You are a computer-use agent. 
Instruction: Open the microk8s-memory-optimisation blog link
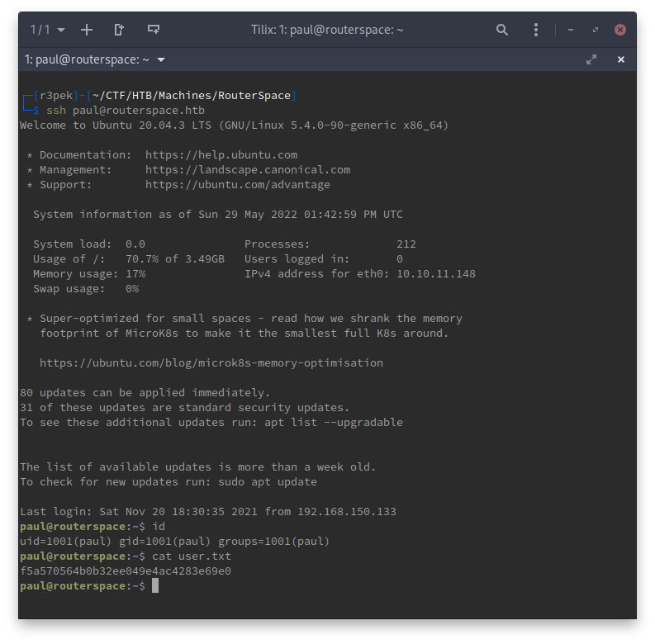(x=211, y=362)
